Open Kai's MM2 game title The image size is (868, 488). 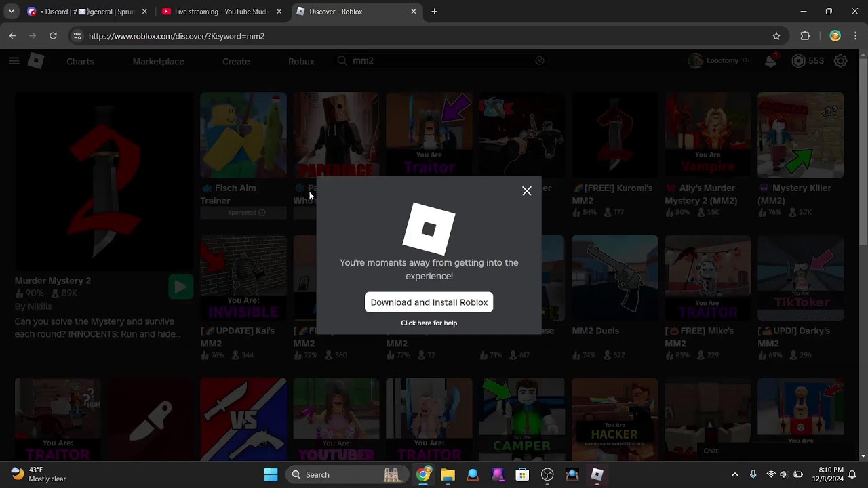click(237, 337)
